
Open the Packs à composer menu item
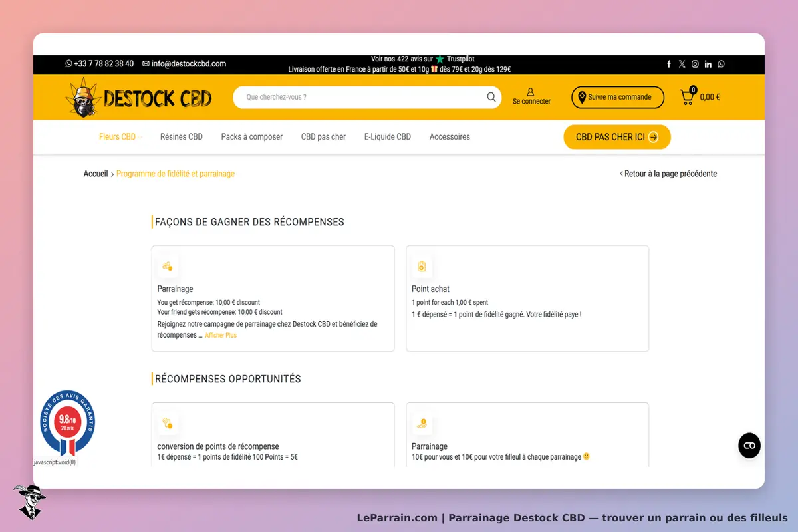252,137
